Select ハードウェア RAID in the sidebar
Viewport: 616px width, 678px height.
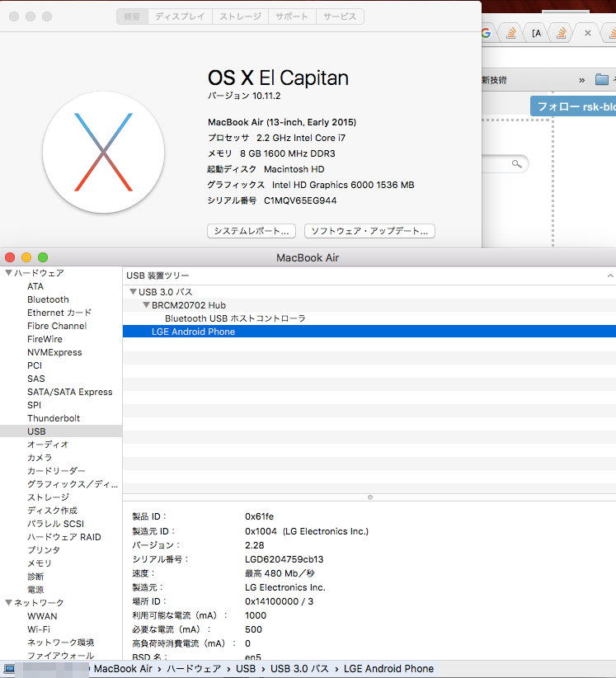click(x=64, y=537)
